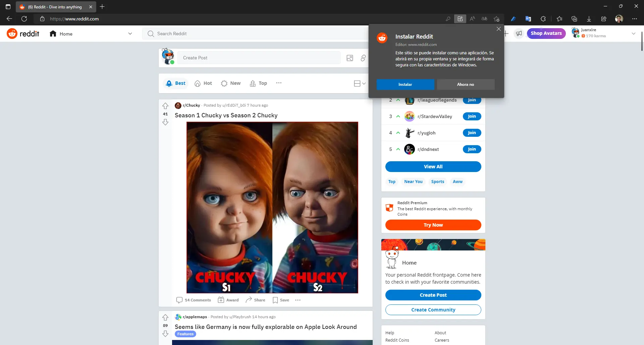Downvote the Germany Apple Look Around post
Viewport: 644px width, 345px height.
click(x=165, y=334)
